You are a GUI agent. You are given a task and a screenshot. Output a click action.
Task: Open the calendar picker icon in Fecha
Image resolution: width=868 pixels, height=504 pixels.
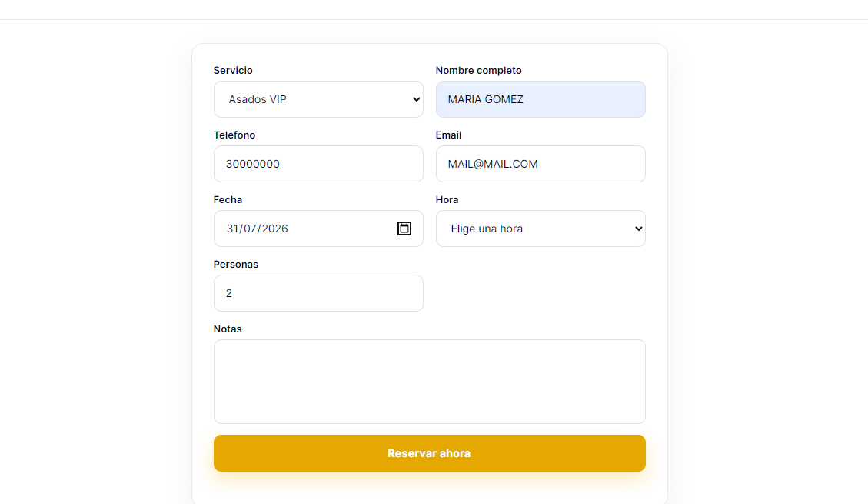[404, 229]
